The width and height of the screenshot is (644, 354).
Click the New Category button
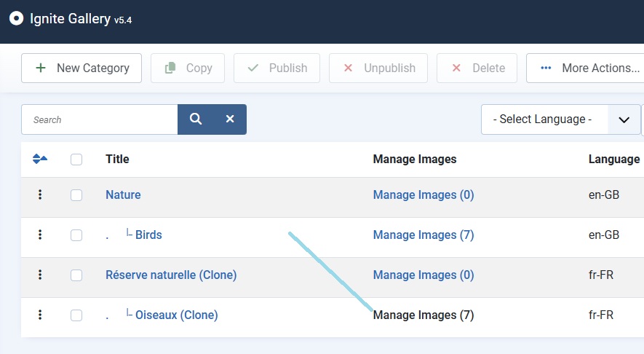click(82, 68)
